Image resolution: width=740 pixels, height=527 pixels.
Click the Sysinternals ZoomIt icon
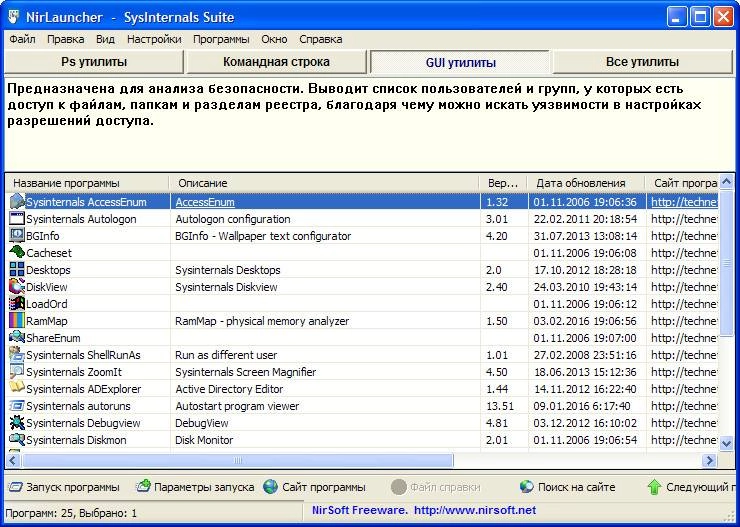(x=17, y=371)
